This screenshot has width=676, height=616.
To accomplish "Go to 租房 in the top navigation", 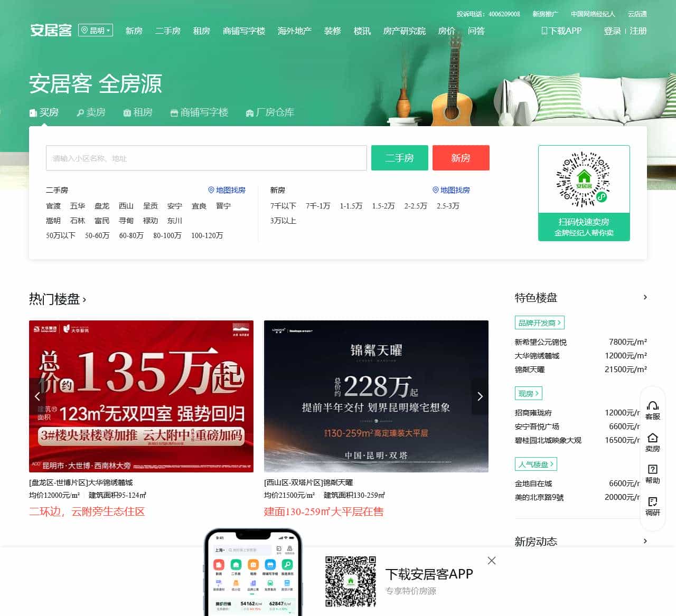I will click(201, 31).
